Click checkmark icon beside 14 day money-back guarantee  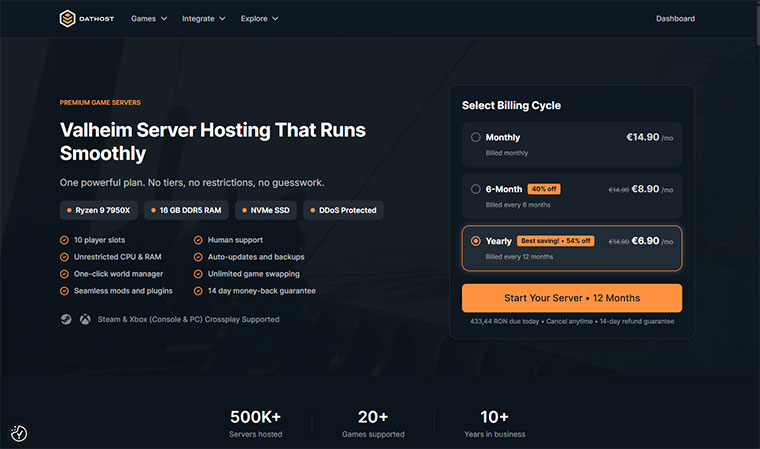[198, 291]
